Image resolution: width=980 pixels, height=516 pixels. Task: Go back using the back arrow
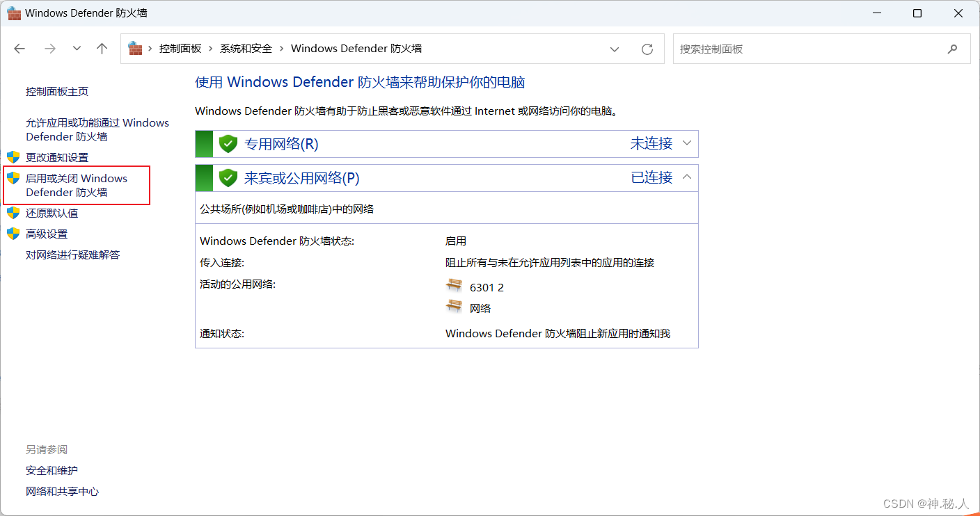point(19,49)
